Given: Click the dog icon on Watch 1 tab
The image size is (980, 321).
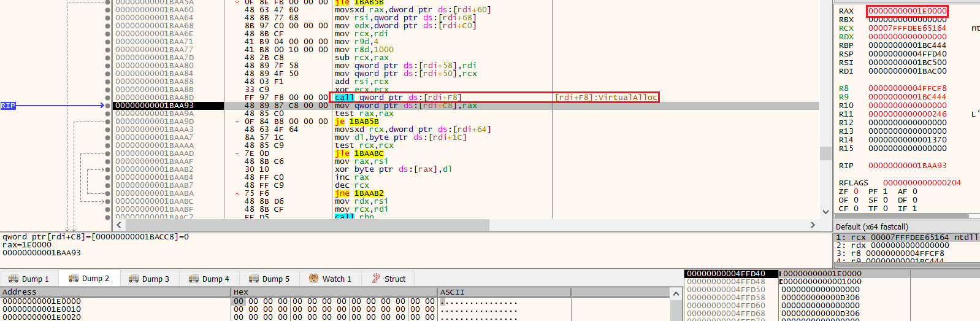Looking at the screenshot, I should point(313,279).
